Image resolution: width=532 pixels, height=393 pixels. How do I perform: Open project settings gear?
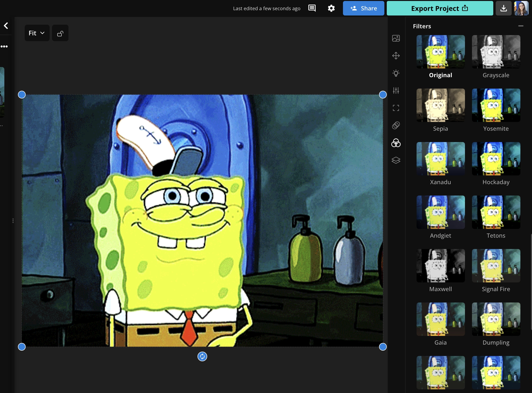tap(331, 8)
